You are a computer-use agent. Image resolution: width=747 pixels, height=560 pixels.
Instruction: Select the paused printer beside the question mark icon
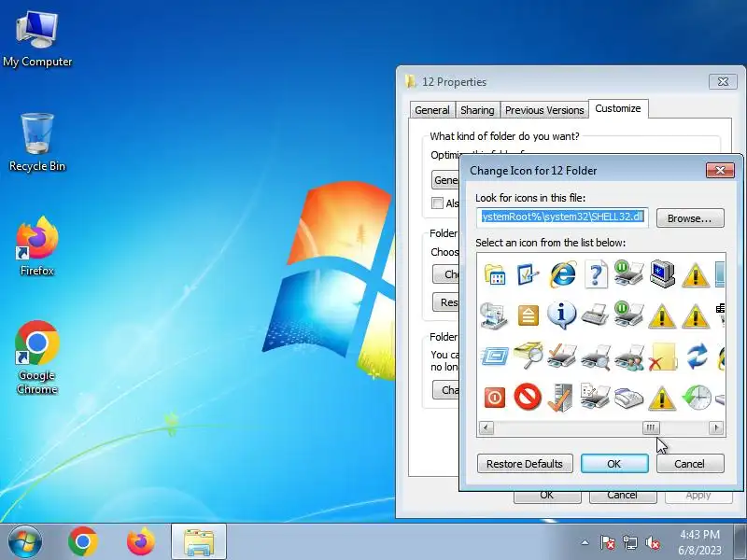point(628,273)
